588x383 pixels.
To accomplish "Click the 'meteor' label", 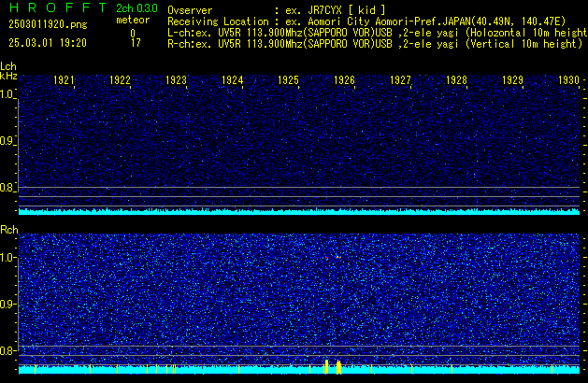I will [133, 20].
